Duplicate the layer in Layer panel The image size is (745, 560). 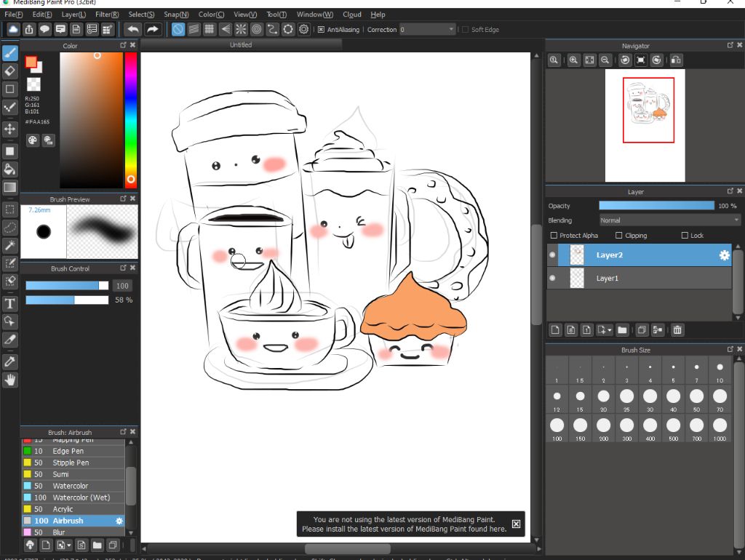[642, 330]
